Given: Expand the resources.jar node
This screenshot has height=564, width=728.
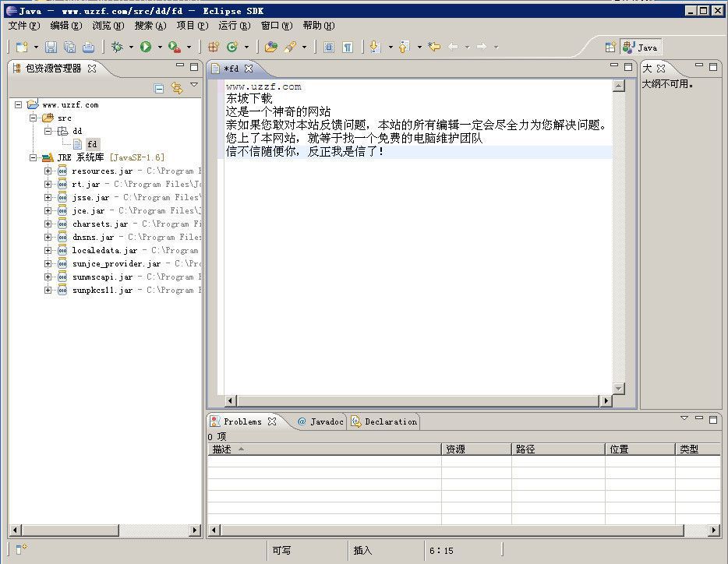Looking at the screenshot, I should 48,171.
